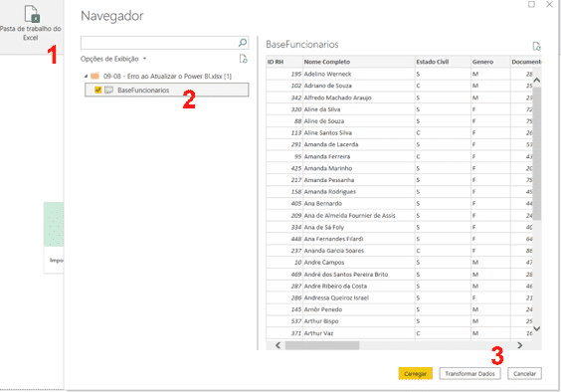Viewport: 561px width, 392px height.
Task: Click the Arthur Bispo cell
Action: click(359, 321)
